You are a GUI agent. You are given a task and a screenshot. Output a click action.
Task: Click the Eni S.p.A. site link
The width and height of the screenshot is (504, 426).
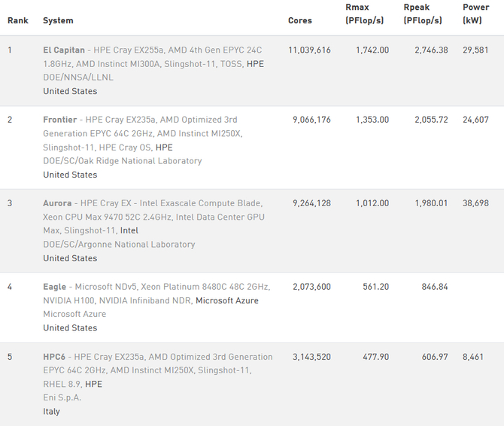[62, 397]
